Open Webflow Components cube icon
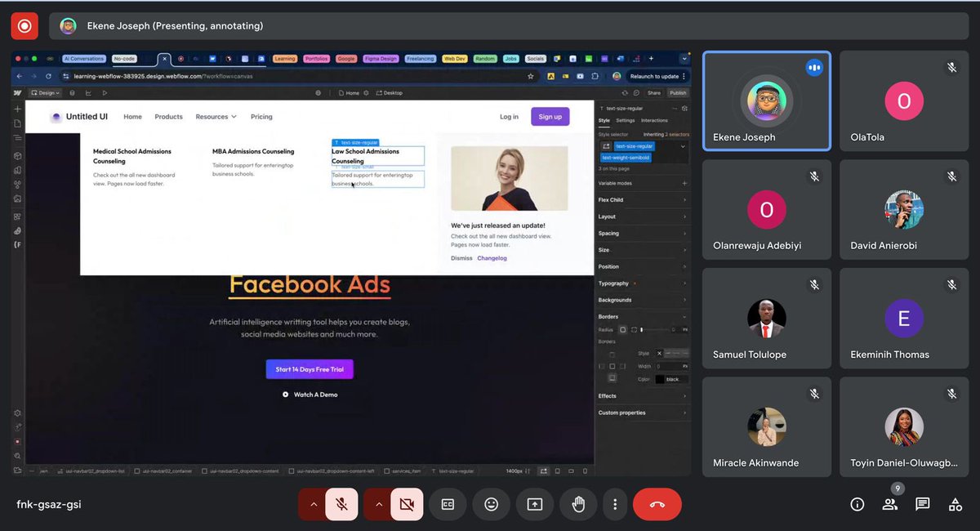Viewport: 980px width, 531px height. click(18, 156)
